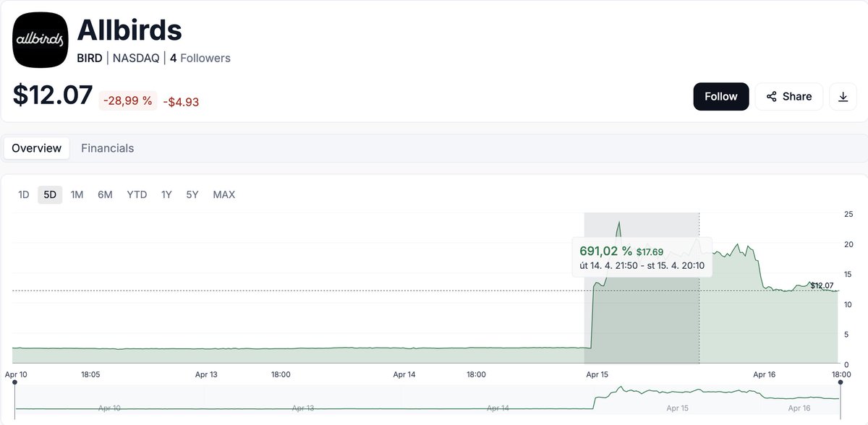Click the 4 Followers text
Screen dimensions: 868x425
[200, 58]
